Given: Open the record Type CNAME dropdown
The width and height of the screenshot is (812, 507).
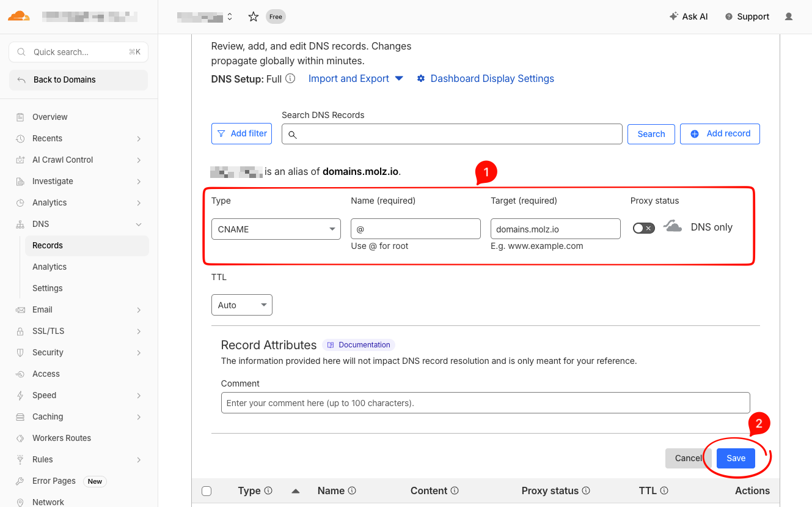Looking at the screenshot, I should [x=276, y=229].
